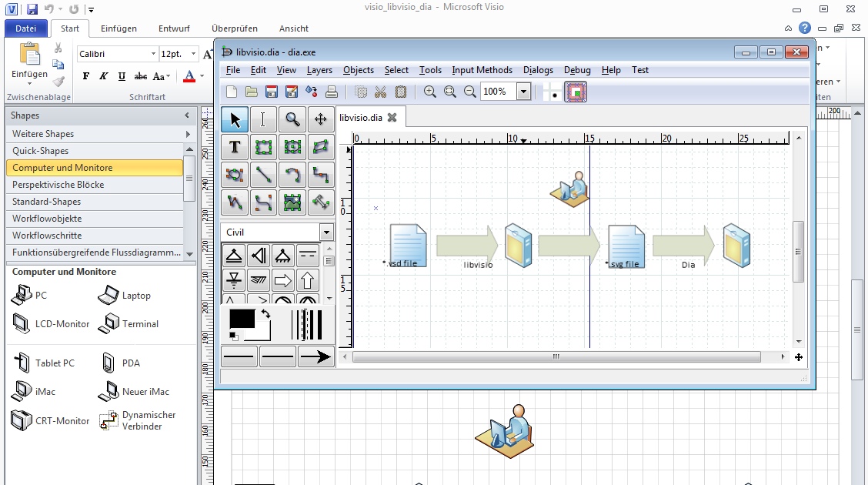Open the Perspektivische Blöcke stencil
Viewport: 868px width, 485px height.
94,185
